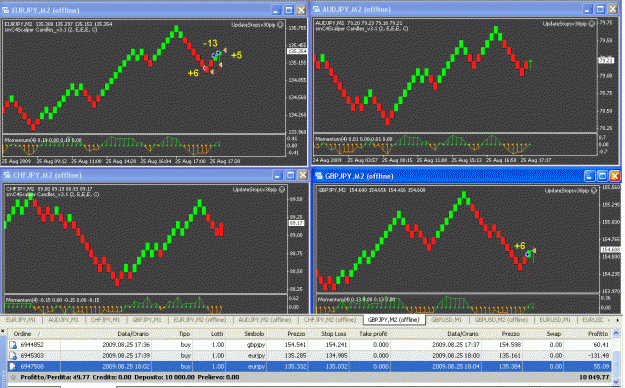This screenshot has height=388, width=625.
Task: Open the AUDJPY,M2 (offline) chart tab
Action: pos(265,320)
